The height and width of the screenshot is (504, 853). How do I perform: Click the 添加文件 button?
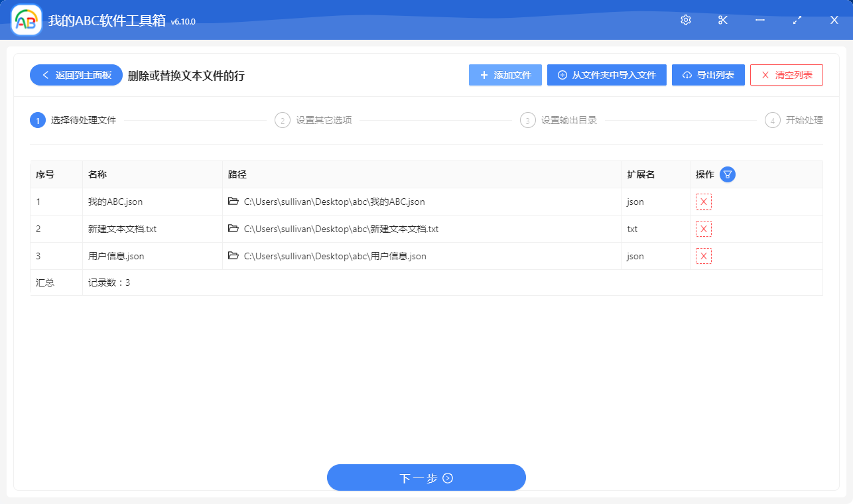coord(505,74)
